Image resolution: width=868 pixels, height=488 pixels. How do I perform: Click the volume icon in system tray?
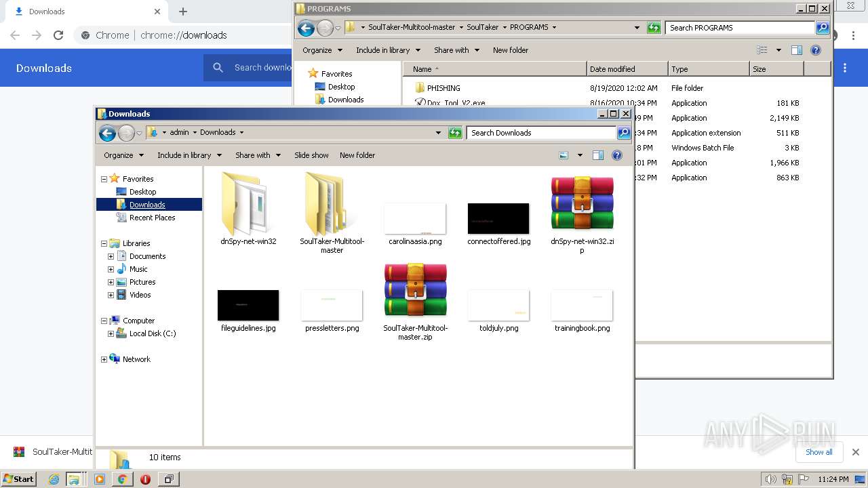point(770,479)
